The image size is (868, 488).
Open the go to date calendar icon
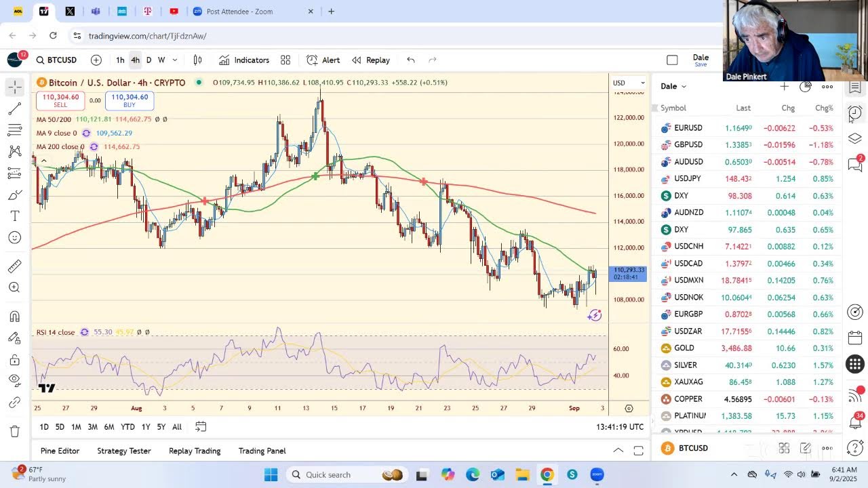201,427
